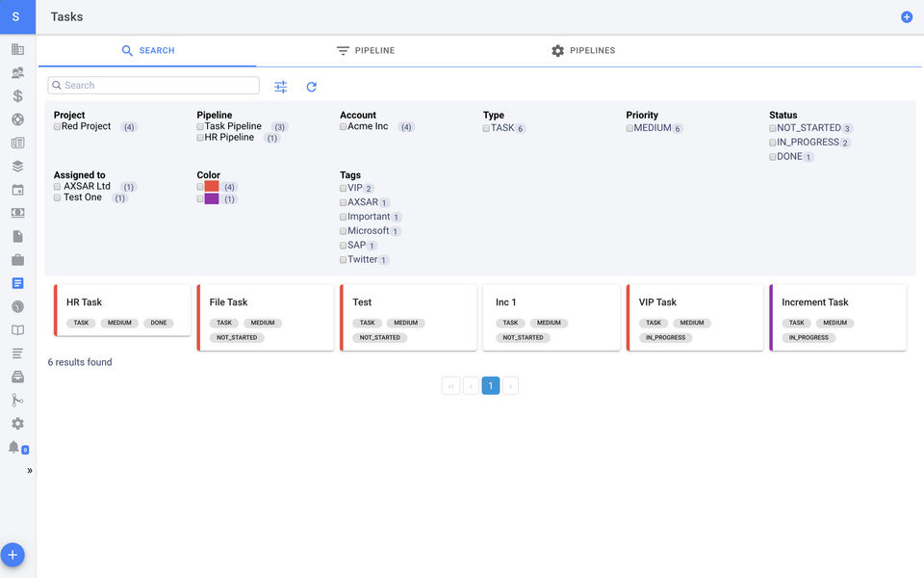Click the refresh results icon
Screen dimensions: 924x578
[312, 87]
